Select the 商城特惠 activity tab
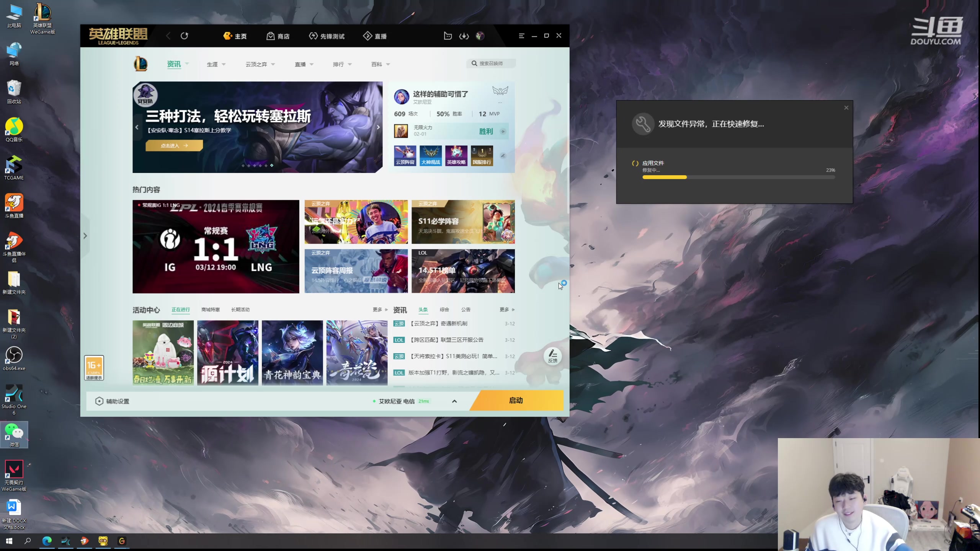The width and height of the screenshot is (980, 551). [211, 310]
